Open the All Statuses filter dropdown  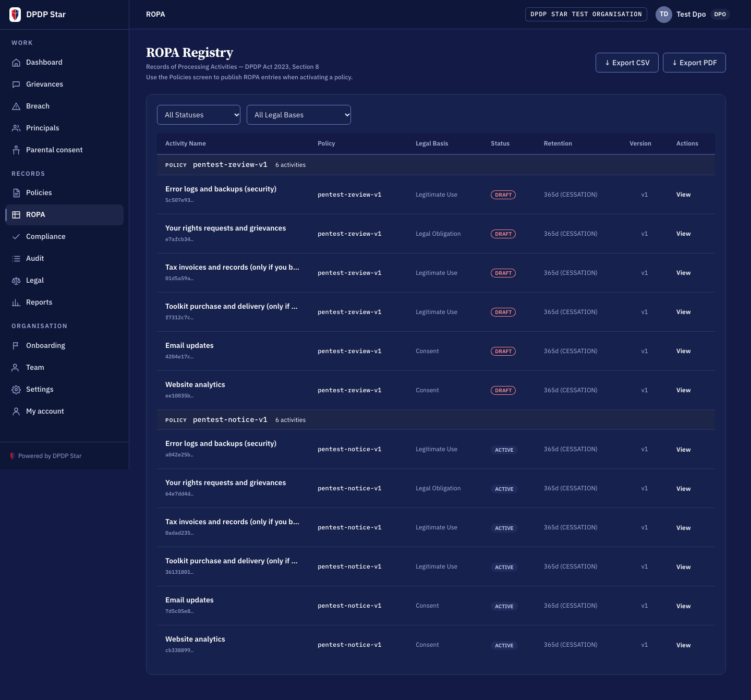tap(199, 115)
